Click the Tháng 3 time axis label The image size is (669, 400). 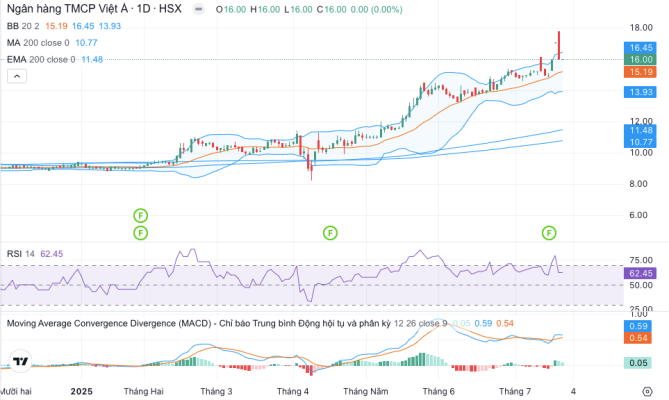(x=216, y=391)
